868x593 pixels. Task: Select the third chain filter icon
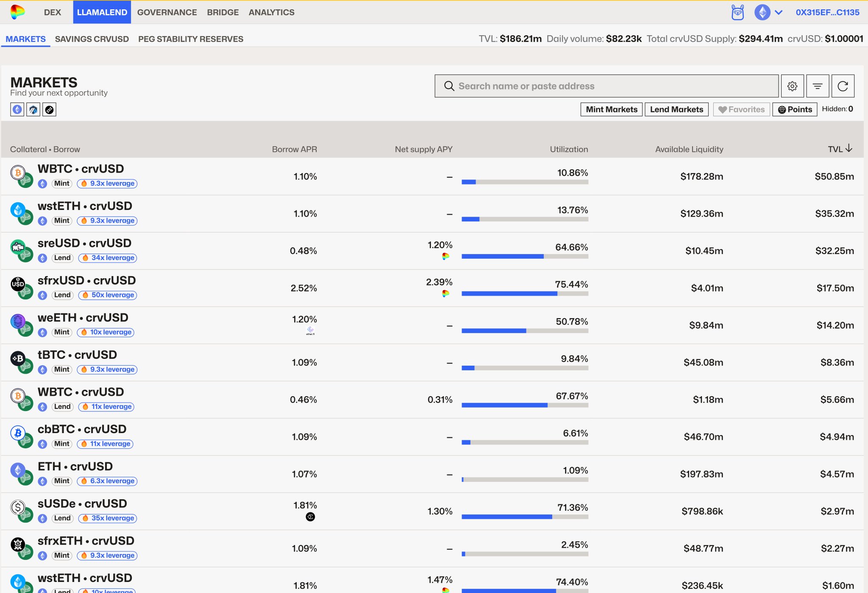pos(50,109)
